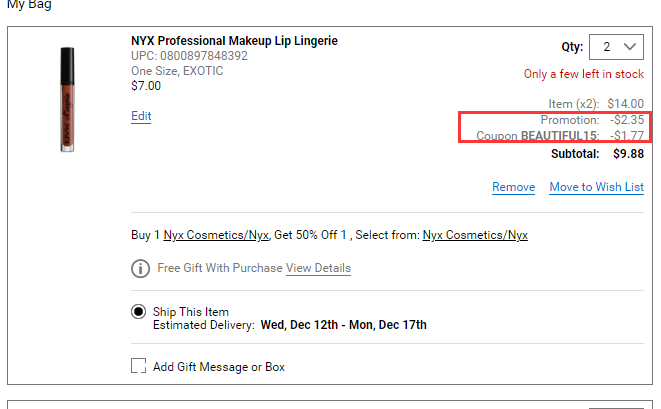Click the NYX Lip Lingerie product image
Image resolution: width=661 pixels, height=409 pixels.
click(x=67, y=100)
